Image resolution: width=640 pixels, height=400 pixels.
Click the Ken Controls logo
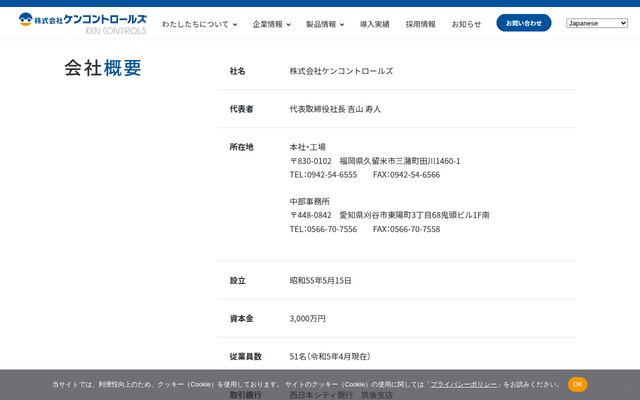point(82,24)
